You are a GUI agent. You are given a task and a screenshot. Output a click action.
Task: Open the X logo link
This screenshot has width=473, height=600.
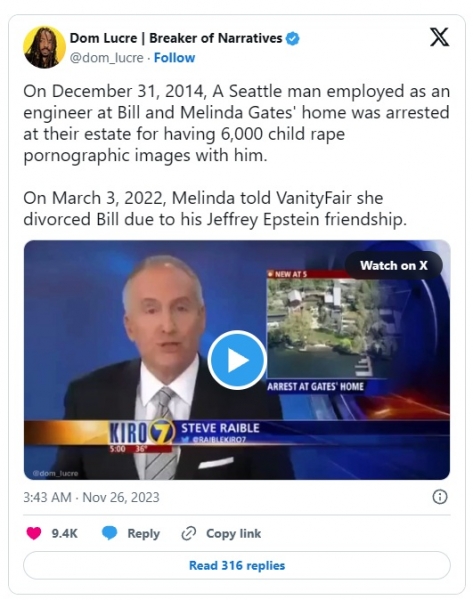439,37
